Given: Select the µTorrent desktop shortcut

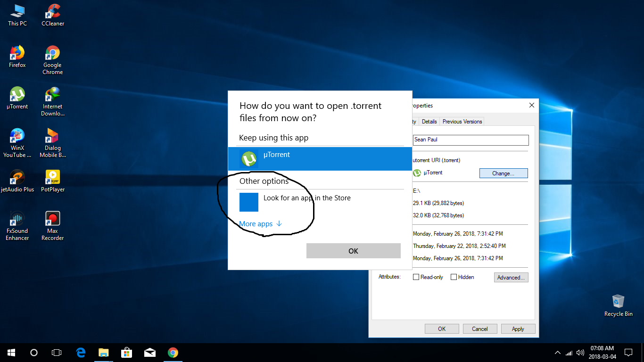Looking at the screenshot, I should [17, 98].
